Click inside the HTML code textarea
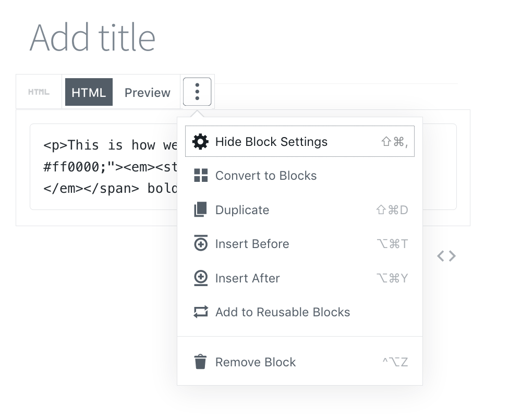 point(104,167)
